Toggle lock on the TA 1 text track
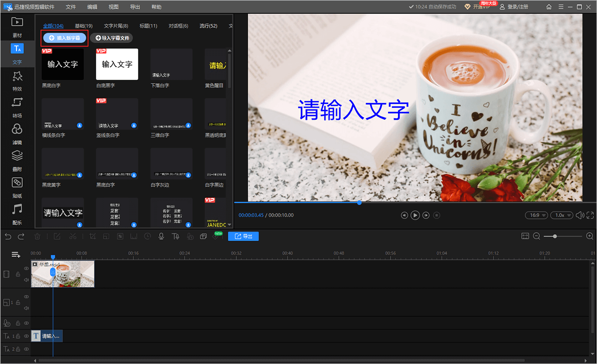 tap(17, 337)
